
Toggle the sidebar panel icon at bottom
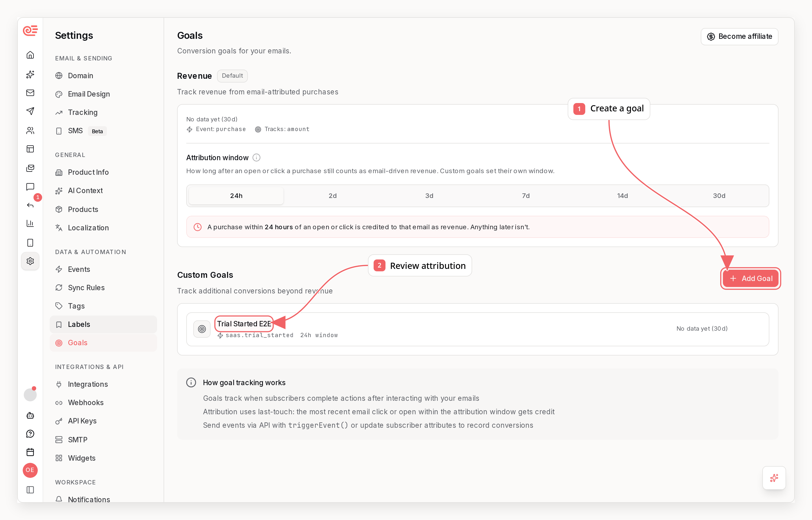(x=30, y=490)
